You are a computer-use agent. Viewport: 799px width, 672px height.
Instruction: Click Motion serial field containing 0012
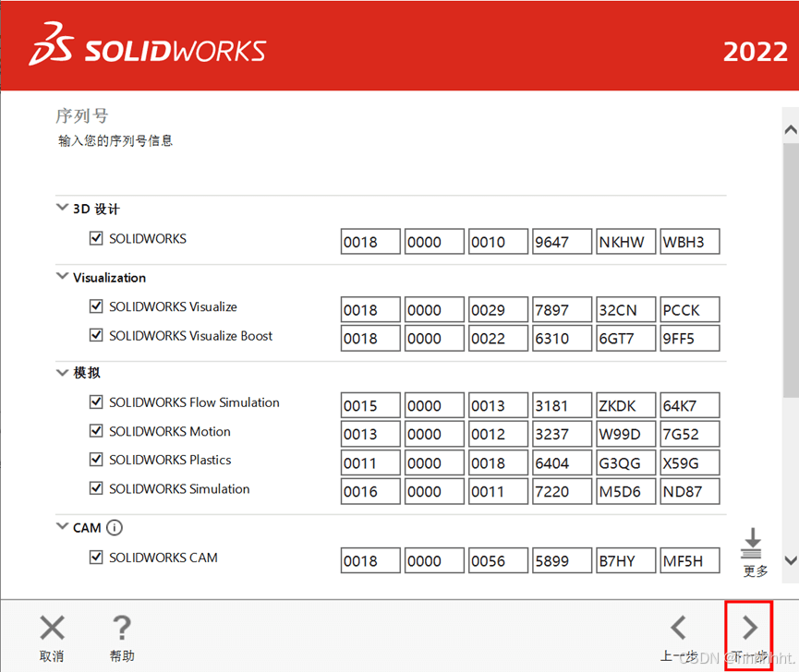point(499,434)
